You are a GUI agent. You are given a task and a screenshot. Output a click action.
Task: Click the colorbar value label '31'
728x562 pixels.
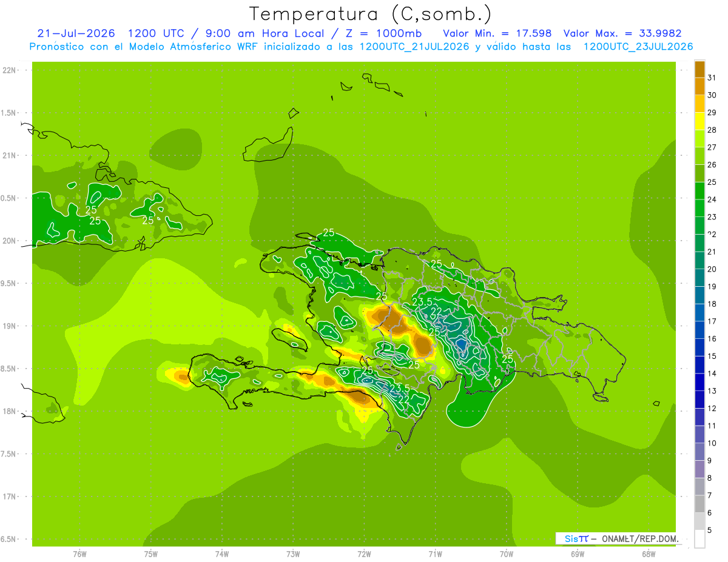pos(712,78)
